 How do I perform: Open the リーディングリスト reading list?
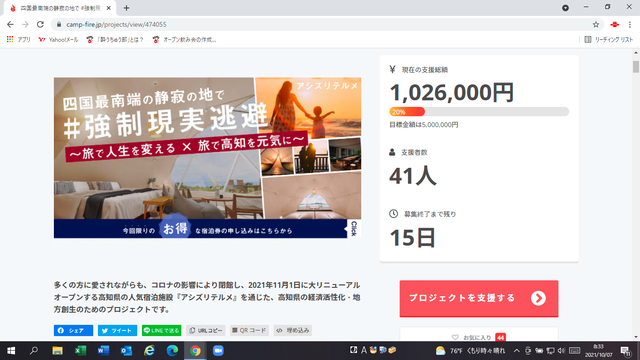(x=609, y=40)
